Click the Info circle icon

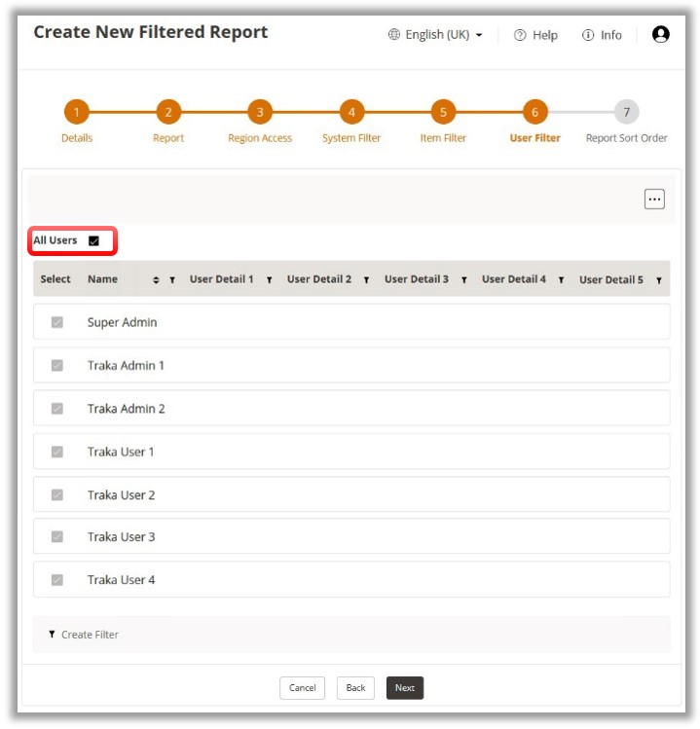pyautogui.click(x=588, y=35)
